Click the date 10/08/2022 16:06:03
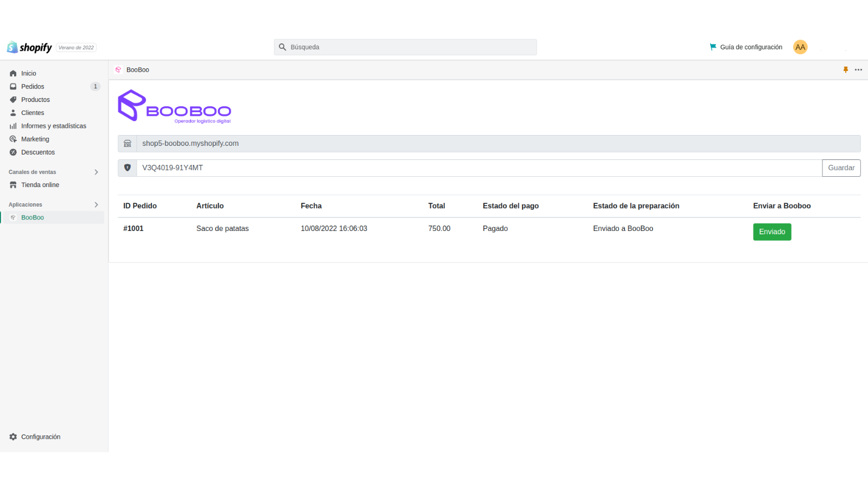Viewport: 868px width, 488px height. tap(334, 229)
